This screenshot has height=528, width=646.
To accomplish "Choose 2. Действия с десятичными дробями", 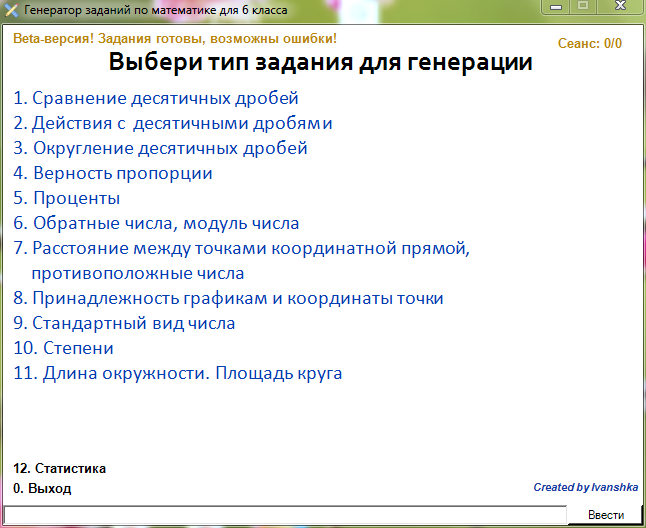I will point(173,123).
